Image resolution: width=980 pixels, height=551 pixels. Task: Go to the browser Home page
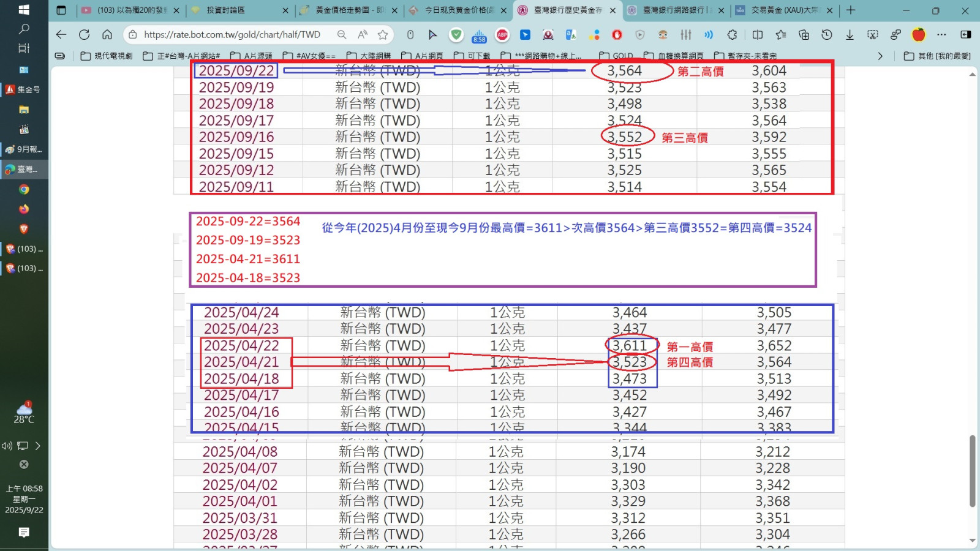coord(107,35)
